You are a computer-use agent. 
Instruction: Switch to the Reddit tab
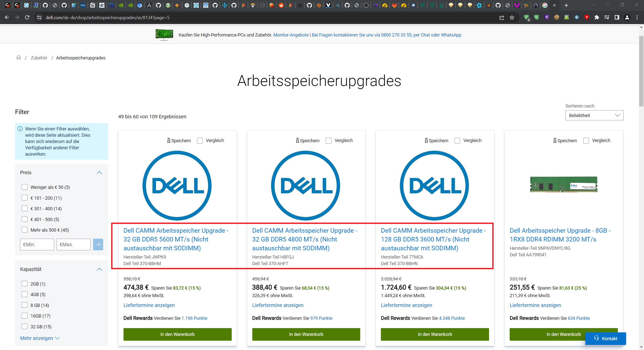click(x=281, y=5)
